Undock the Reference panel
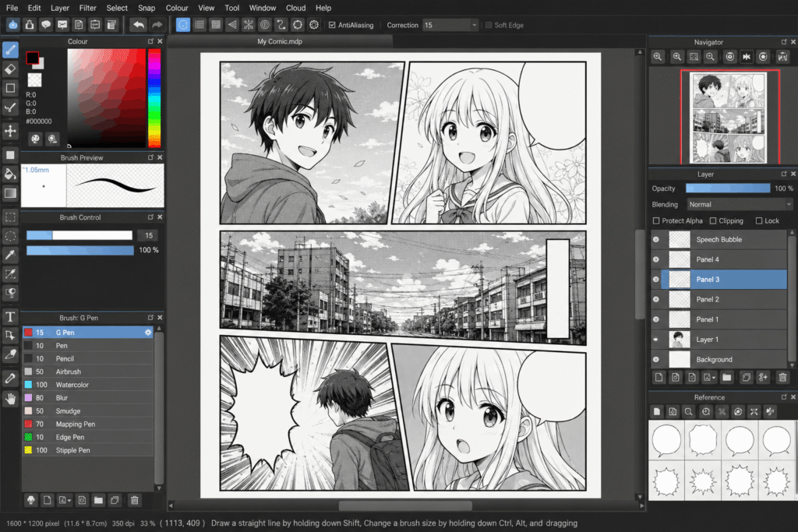The height and width of the screenshot is (532, 798). 784,397
